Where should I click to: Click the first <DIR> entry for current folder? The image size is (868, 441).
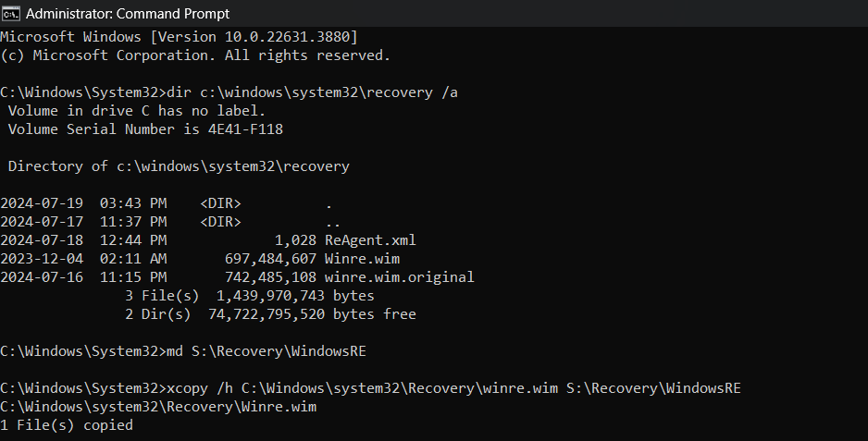221,203
